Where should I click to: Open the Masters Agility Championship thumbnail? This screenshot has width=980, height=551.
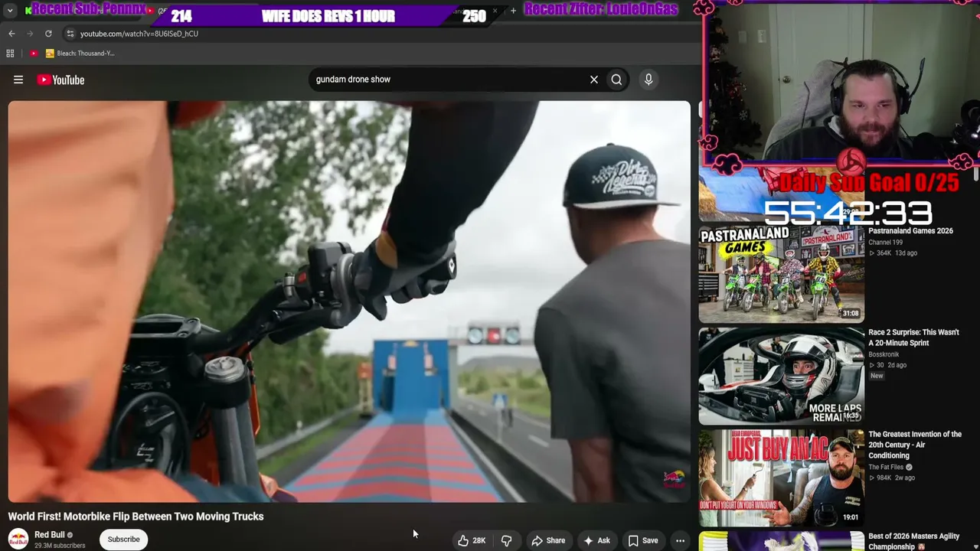(781, 541)
